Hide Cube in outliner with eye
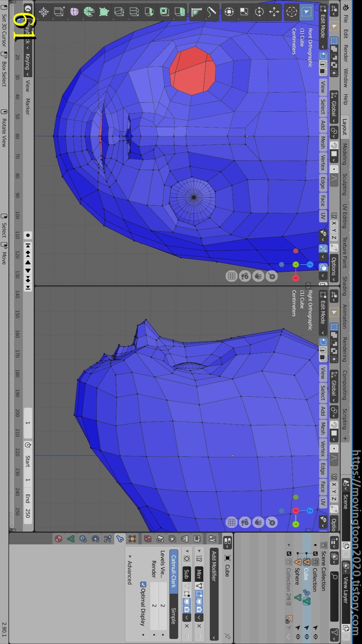 (x=307, y=636)
